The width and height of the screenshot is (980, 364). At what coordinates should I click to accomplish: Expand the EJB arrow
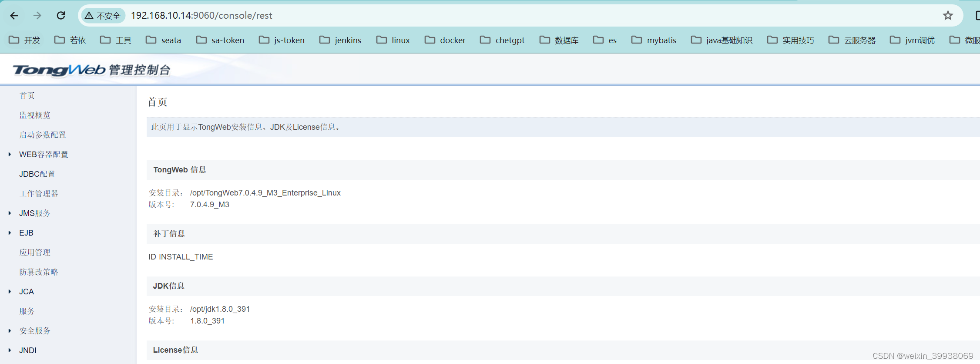[10, 233]
